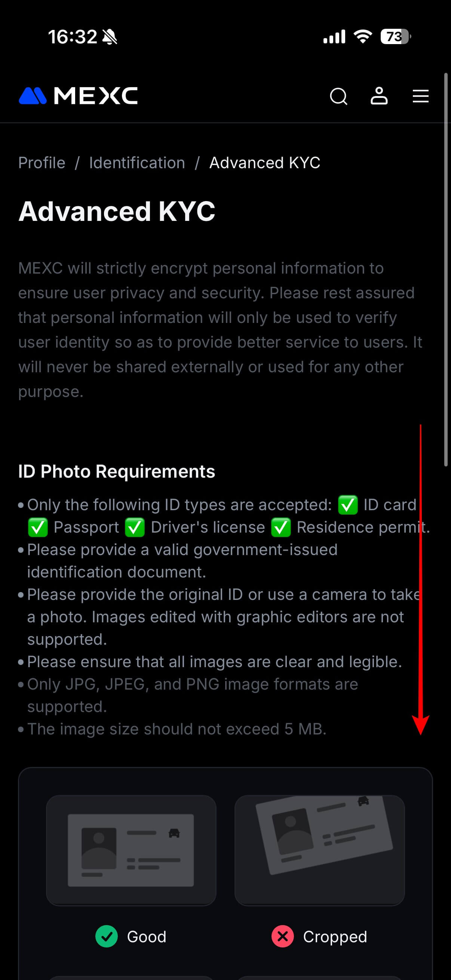
Task: Select Advanced KYC breadcrumb item
Action: (x=264, y=163)
